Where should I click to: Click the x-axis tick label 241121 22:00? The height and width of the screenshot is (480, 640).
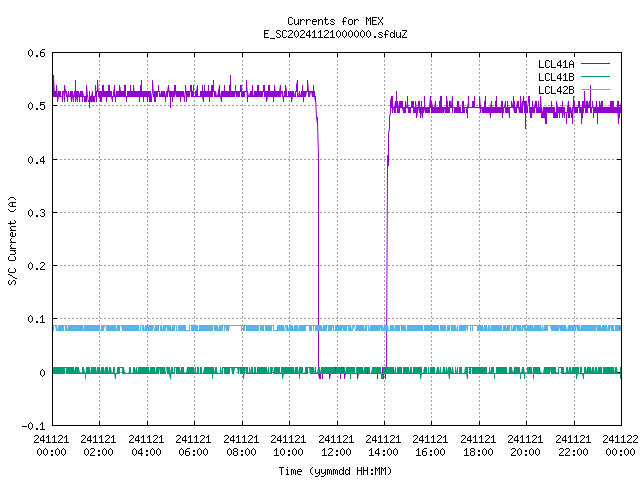point(573,446)
